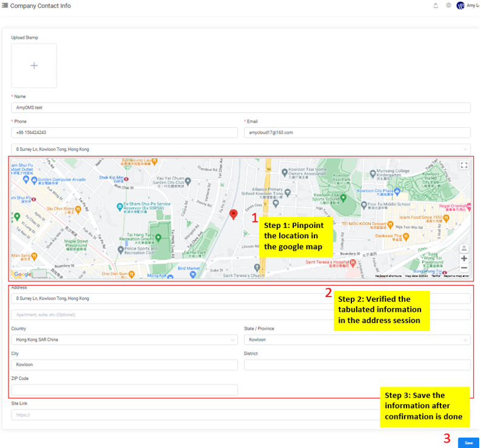
Task: Click the Kowloon Tsai Sports Ground marker
Action: pyautogui.click(x=343, y=198)
